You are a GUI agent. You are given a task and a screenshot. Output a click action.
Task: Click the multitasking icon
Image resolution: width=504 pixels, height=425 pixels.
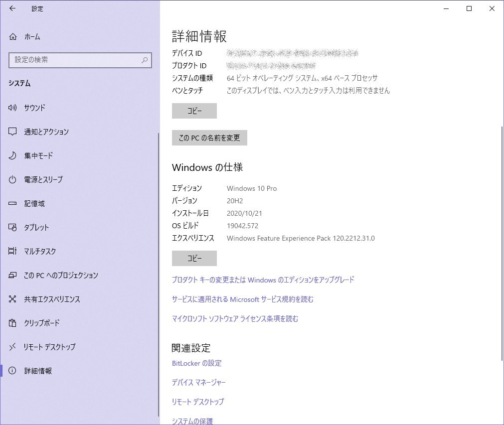(x=12, y=251)
